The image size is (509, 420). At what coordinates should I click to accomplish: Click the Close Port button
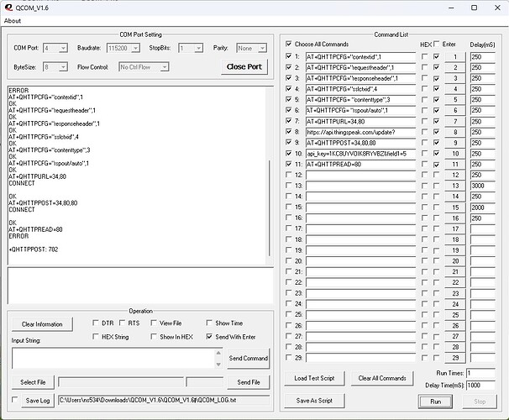[243, 66]
